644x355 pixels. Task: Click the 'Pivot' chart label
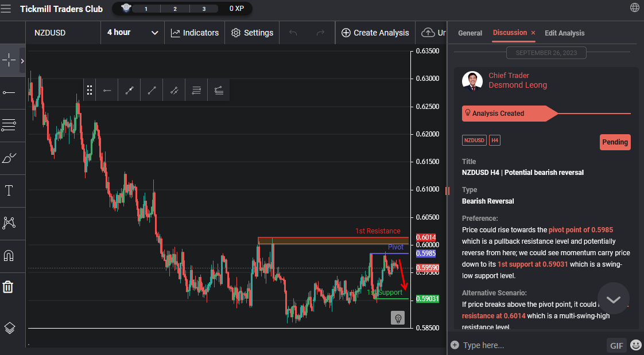(x=395, y=247)
